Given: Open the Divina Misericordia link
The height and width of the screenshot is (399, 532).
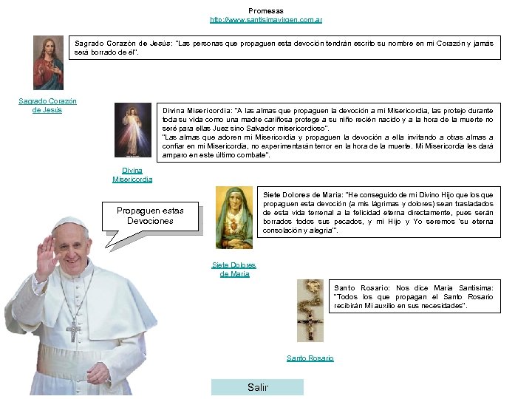Looking at the screenshot, I should 132,174.
